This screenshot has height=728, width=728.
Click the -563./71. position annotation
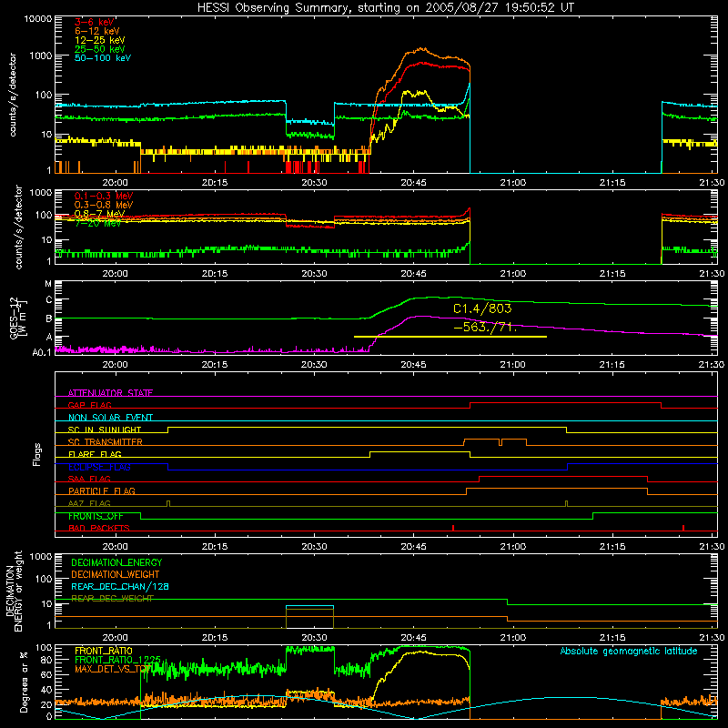485,327
